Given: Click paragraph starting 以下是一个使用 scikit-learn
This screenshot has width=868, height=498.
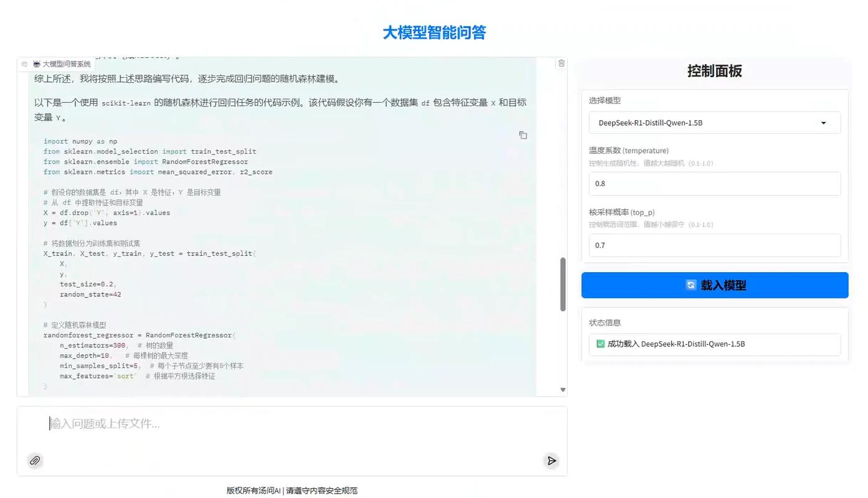Looking at the screenshot, I should (280, 110).
